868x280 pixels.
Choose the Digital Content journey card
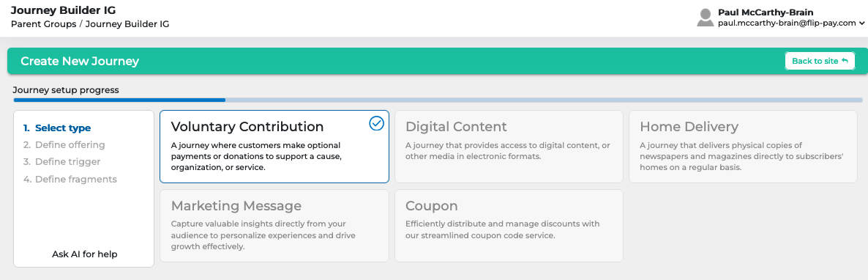click(x=509, y=147)
